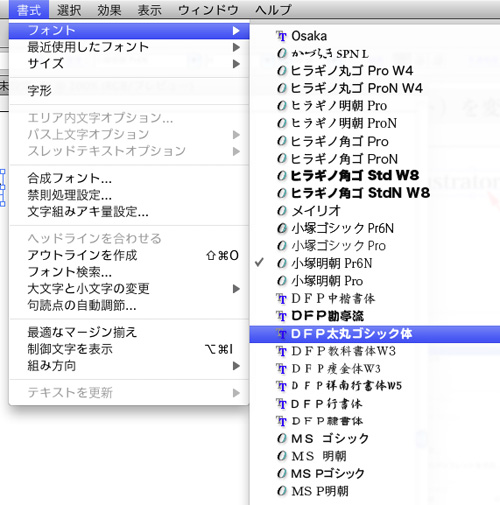The width and height of the screenshot is (500, 505).
Task: Open the 効果 menu
Action: click(x=109, y=10)
